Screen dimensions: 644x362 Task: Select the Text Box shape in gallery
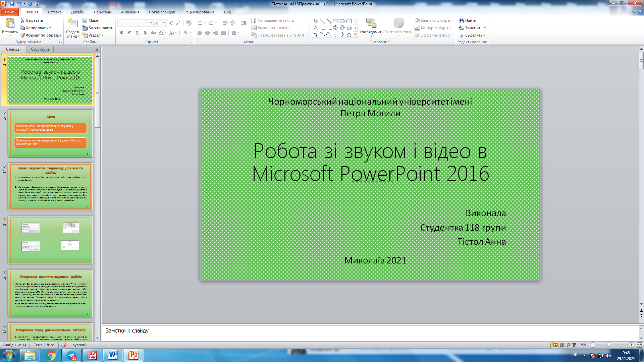coord(316,21)
